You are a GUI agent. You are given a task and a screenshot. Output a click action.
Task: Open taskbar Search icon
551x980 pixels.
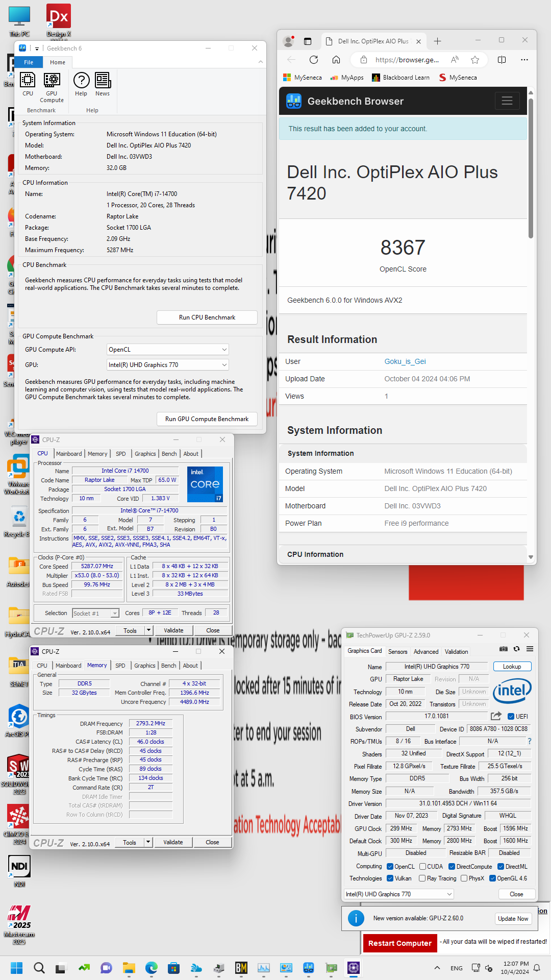(x=39, y=968)
